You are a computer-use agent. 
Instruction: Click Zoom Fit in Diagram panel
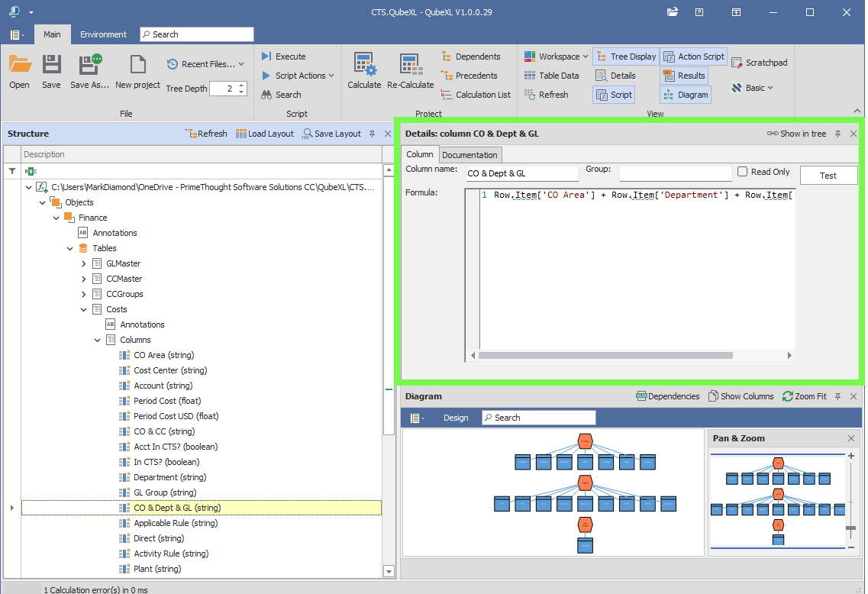point(804,396)
